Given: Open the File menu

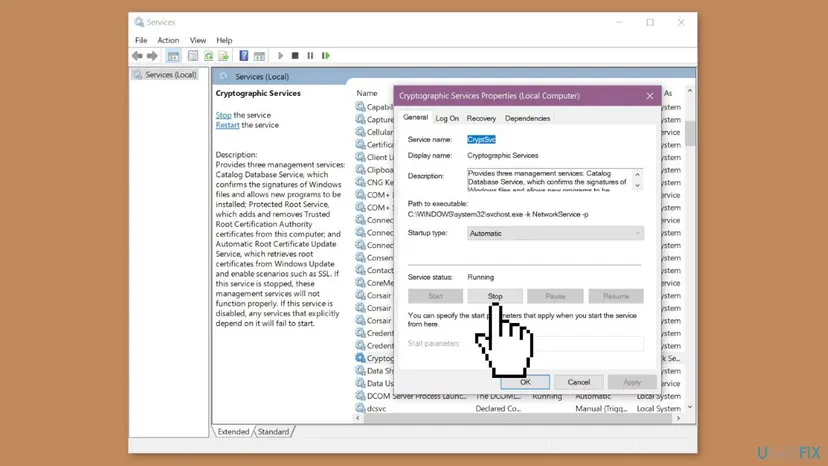Looking at the screenshot, I should pos(141,40).
